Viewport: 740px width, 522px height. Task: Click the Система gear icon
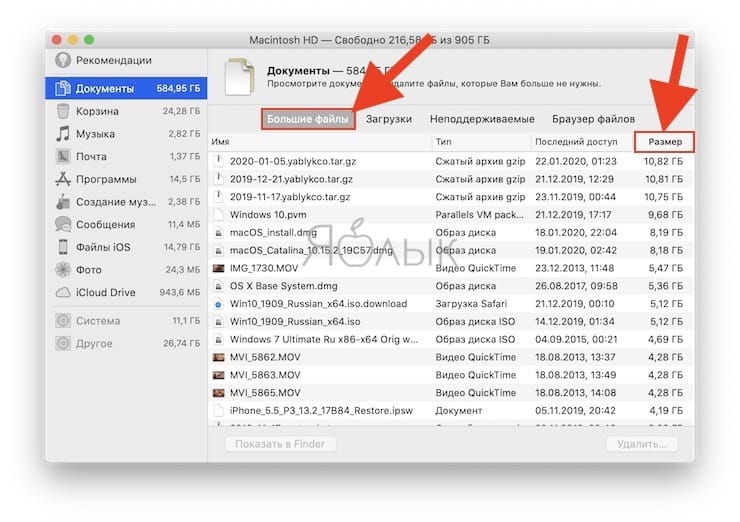pos(63,320)
